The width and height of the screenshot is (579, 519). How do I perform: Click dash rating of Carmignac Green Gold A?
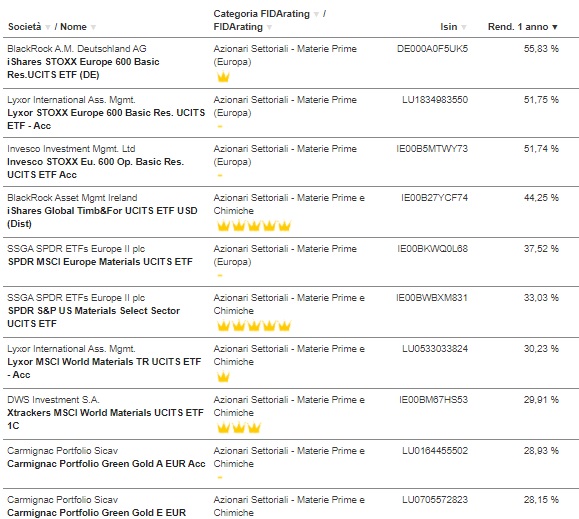point(220,477)
